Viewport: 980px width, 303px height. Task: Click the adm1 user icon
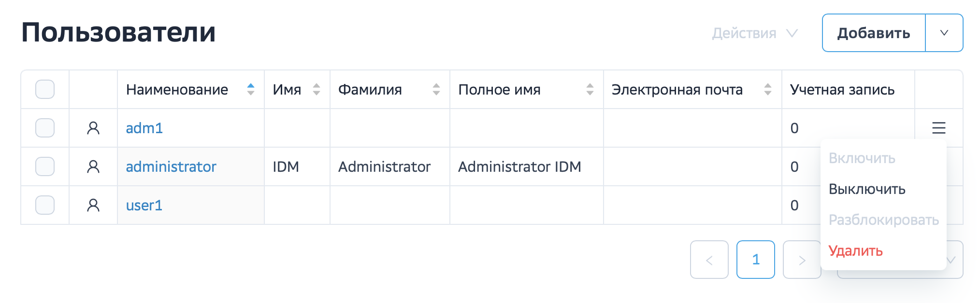pyautogui.click(x=93, y=128)
